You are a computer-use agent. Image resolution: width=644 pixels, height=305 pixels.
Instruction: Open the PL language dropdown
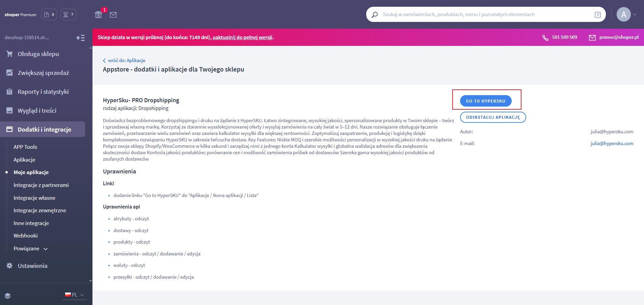(75, 295)
